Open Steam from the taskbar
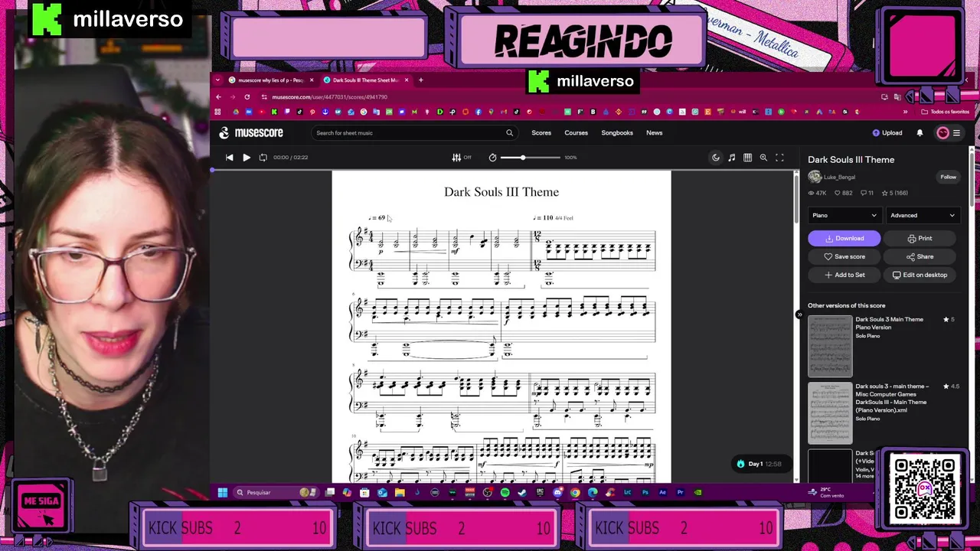Image resolution: width=980 pixels, height=551 pixels. coord(521,492)
